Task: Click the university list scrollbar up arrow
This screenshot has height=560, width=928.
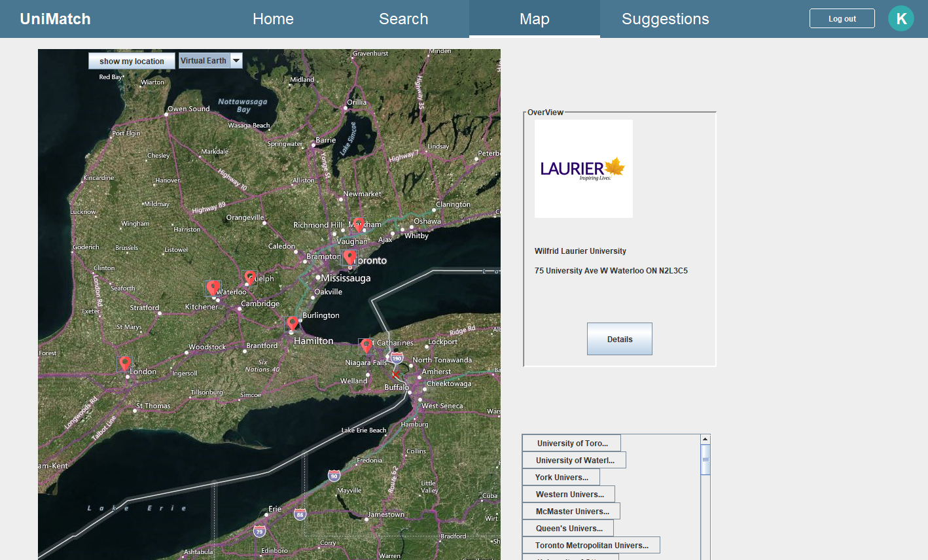Action: [705, 440]
